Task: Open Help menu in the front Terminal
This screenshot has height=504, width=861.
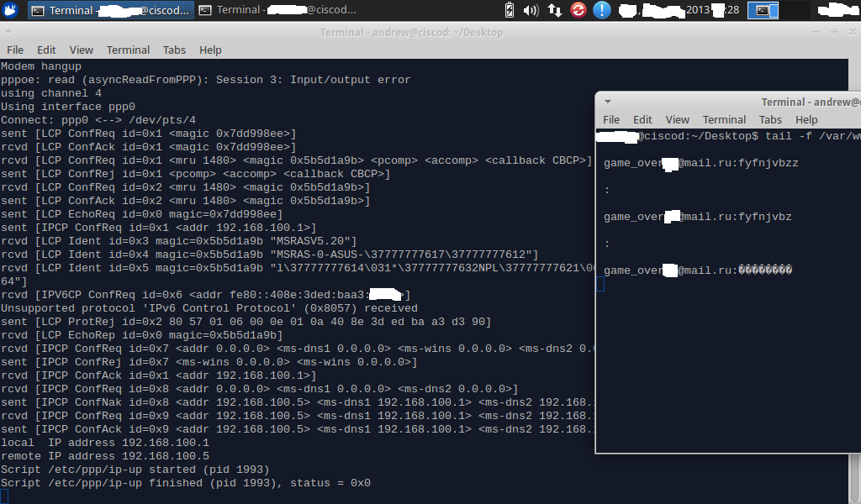Action: (x=806, y=119)
